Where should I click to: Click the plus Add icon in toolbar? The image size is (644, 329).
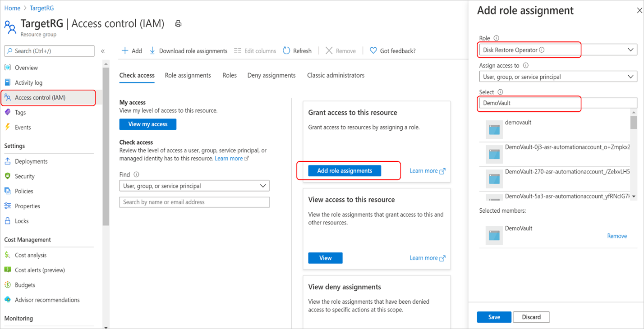point(125,51)
